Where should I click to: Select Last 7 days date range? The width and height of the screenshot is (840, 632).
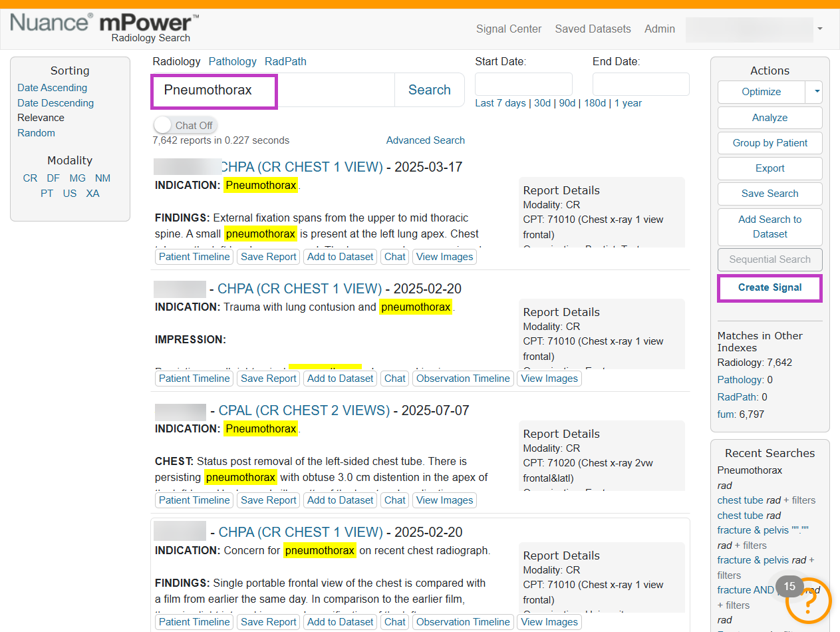500,103
